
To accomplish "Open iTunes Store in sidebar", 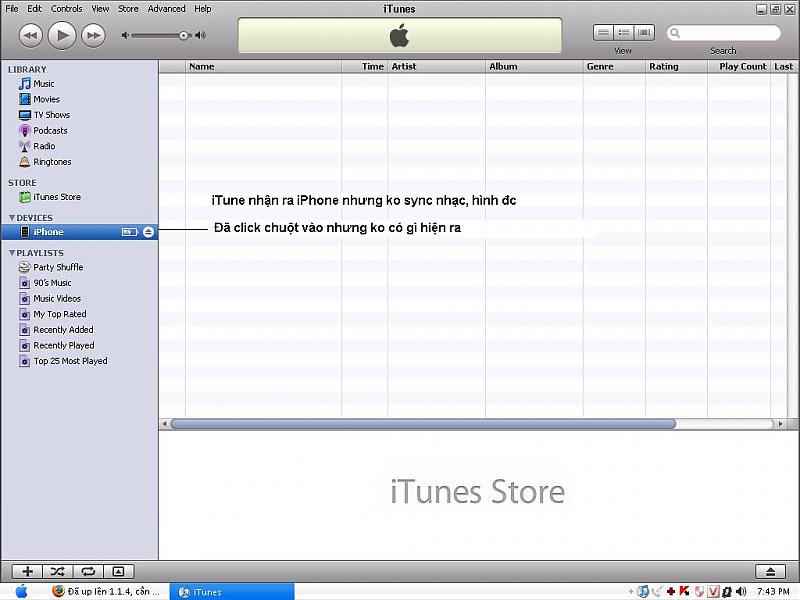I will tap(56, 197).
